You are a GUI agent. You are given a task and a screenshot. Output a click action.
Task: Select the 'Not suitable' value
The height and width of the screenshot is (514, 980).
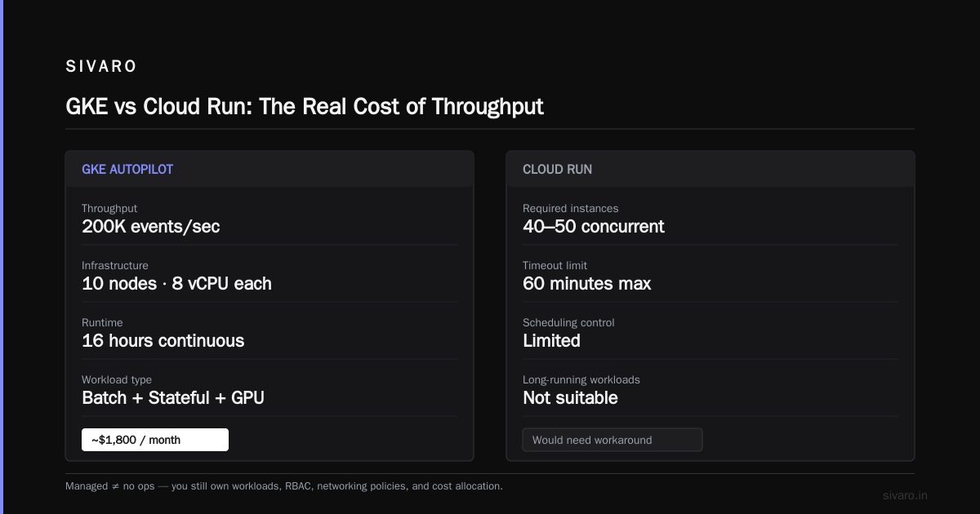click(x=571, y=398)
